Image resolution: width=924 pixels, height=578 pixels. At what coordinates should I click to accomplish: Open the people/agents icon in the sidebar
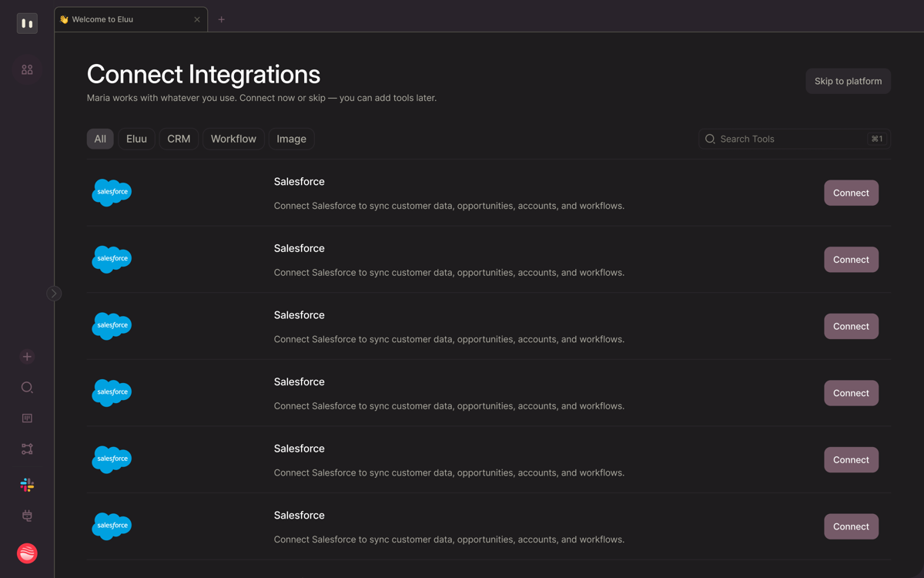(27, 70)
